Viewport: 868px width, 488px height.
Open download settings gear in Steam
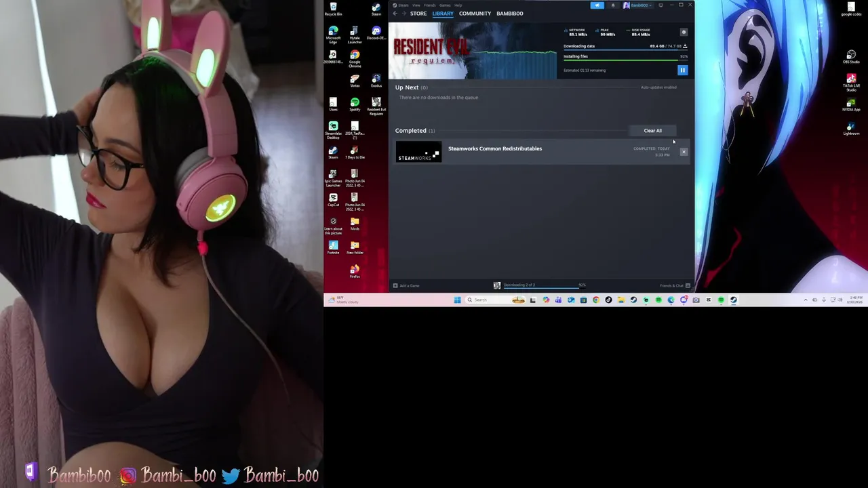click(684, 32)
